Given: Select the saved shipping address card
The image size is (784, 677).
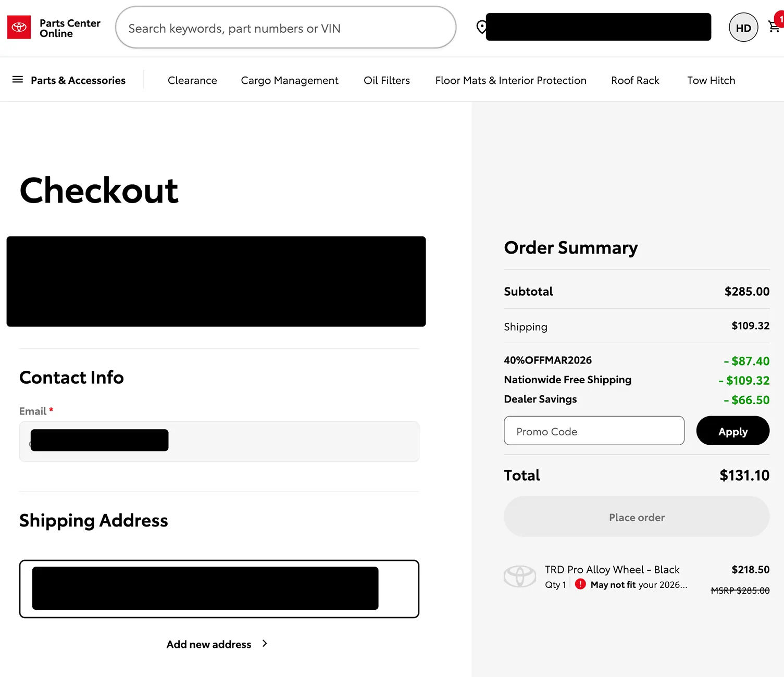Looking at the screenshot, I should point(219,588).
